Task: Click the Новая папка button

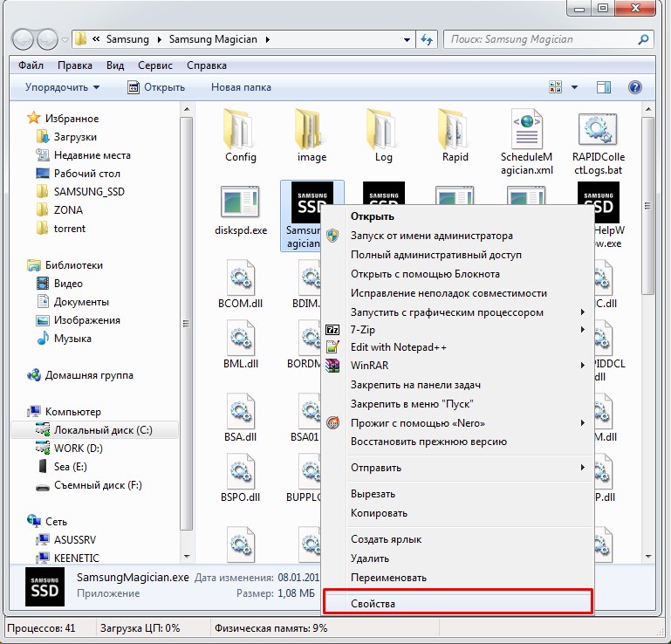Action: pos(241,87)
